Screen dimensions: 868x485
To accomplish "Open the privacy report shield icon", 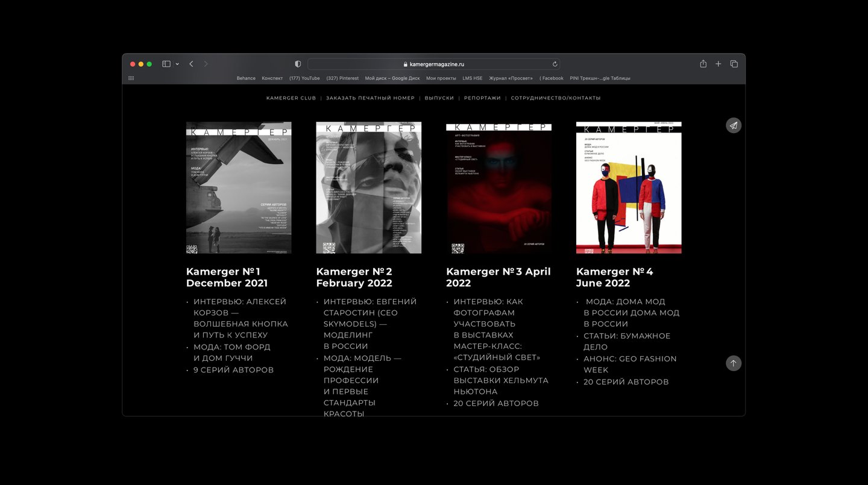I will click(x=298, y=64).
